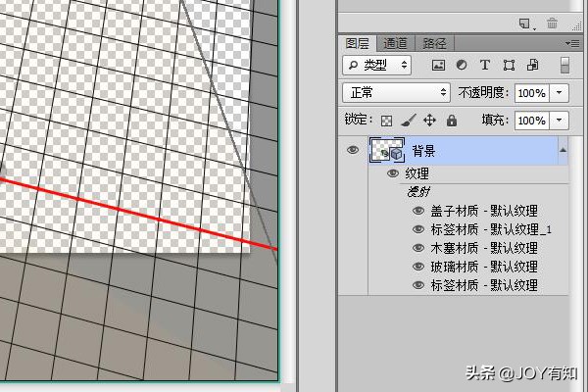Select the 纹理 row label

[417, 173]
